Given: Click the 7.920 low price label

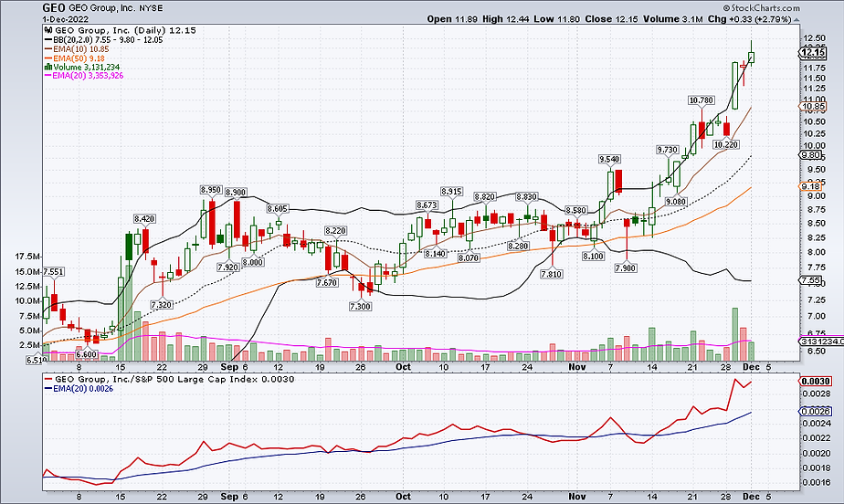Looking at the screenshot, I should pos(227,268).
